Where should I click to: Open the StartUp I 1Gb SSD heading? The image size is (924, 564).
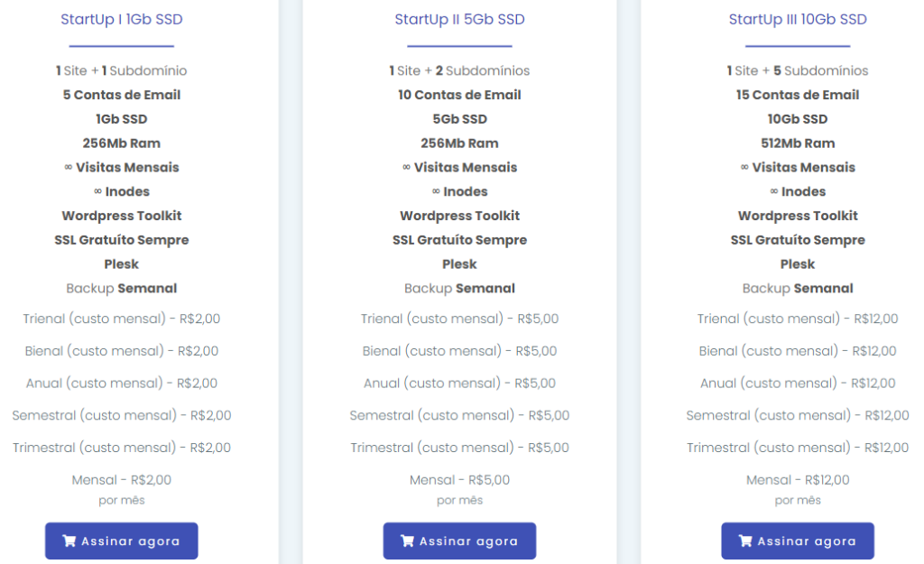122,20
